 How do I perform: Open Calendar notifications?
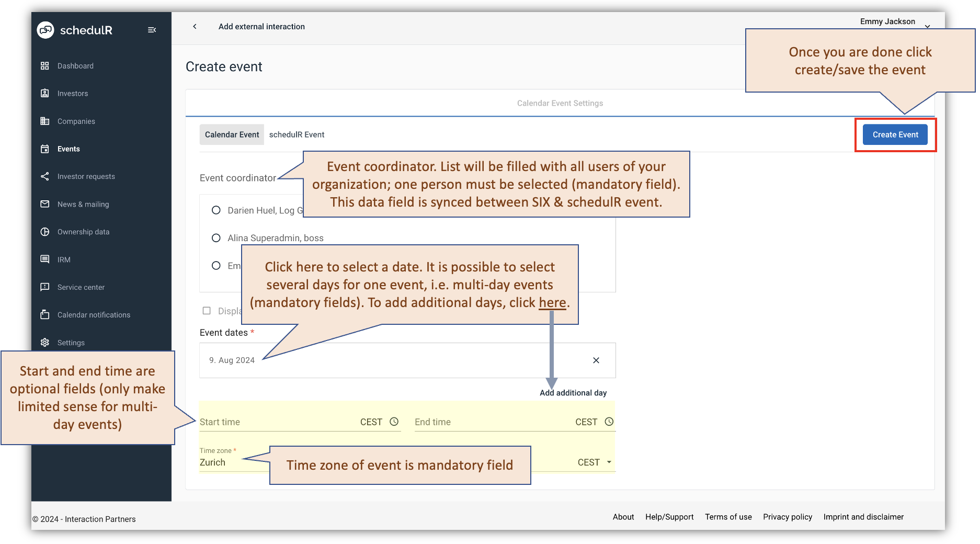[94, 314]
